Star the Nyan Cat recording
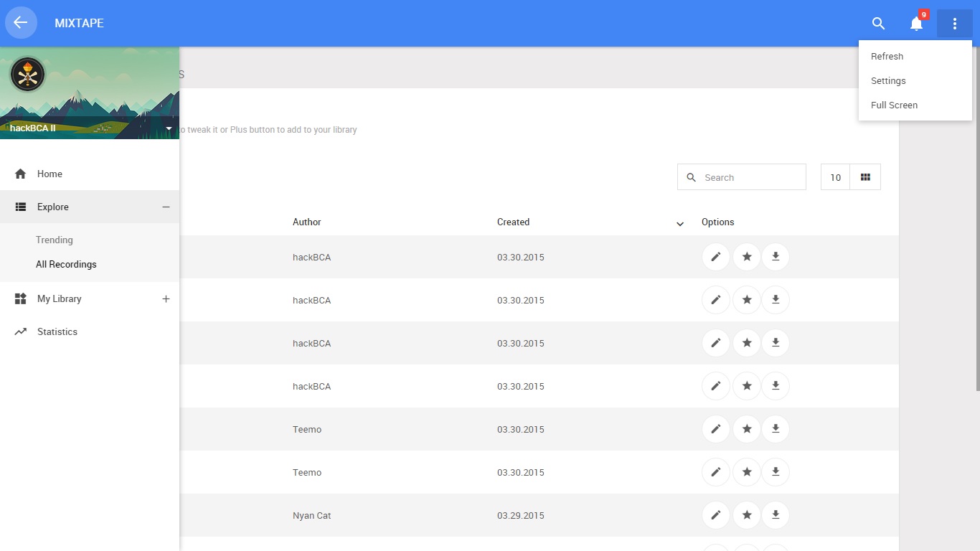Screen dimensions: 980x551 (x=746, y=515)
